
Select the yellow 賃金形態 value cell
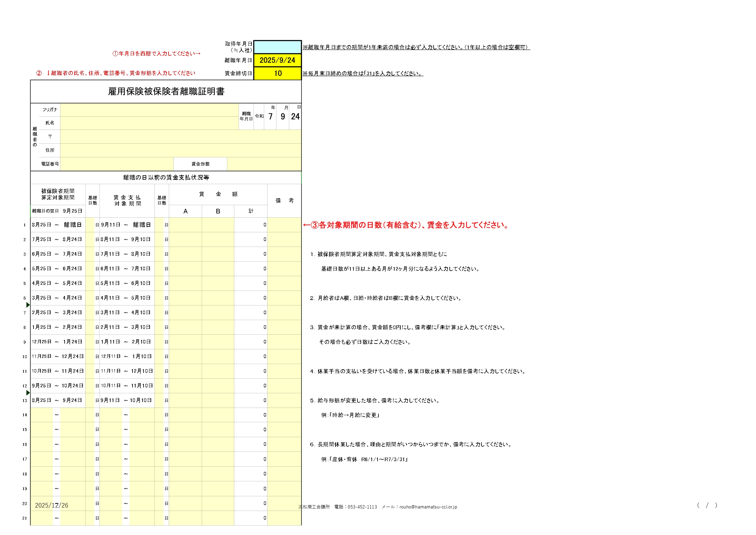click(264, 164)
